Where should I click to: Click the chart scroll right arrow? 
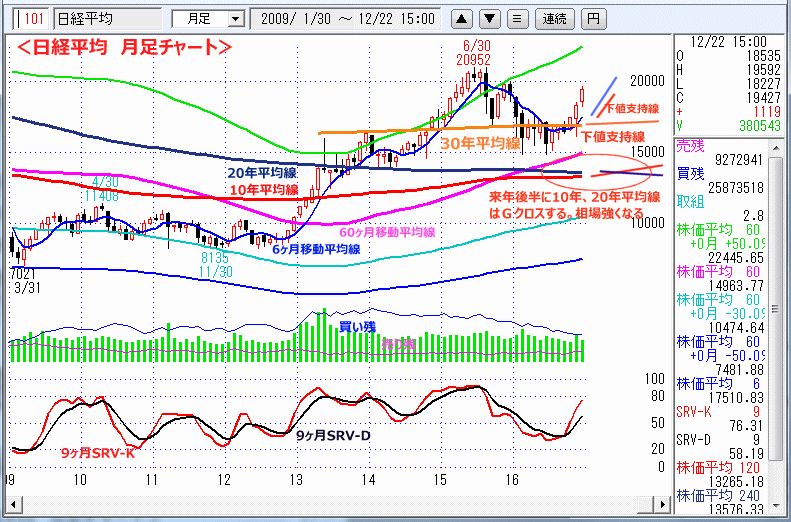(663, 503)
